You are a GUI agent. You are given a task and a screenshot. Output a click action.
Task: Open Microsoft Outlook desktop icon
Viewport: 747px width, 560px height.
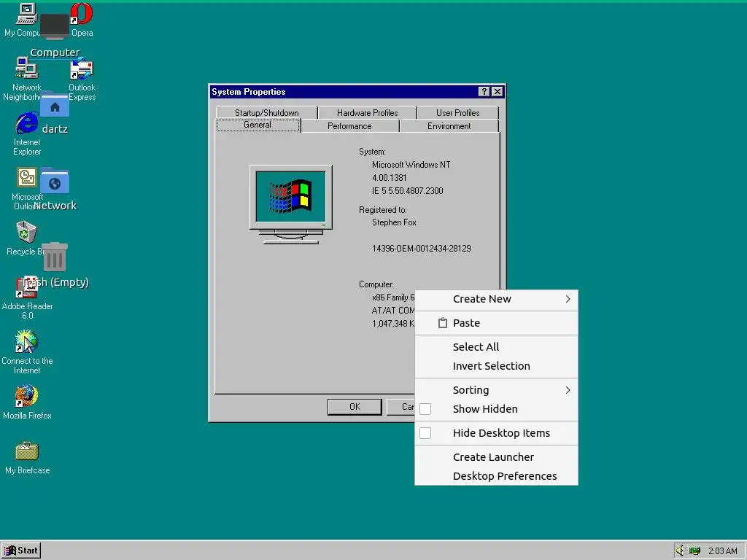(27, 178)
